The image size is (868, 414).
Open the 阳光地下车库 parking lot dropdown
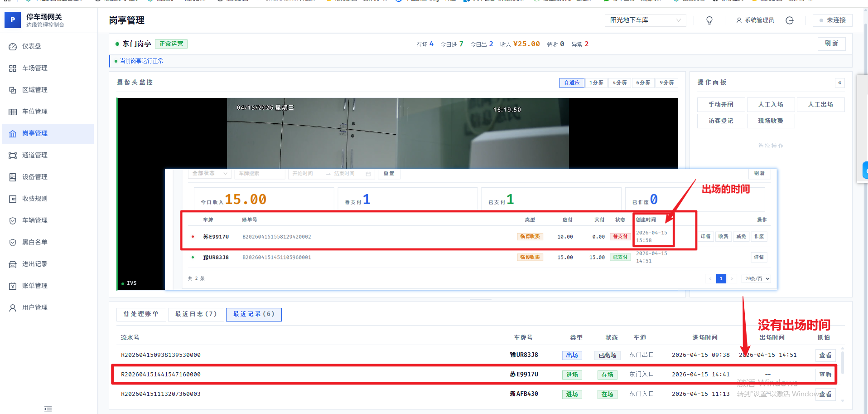pyautogui.click(x=645, y=20)
